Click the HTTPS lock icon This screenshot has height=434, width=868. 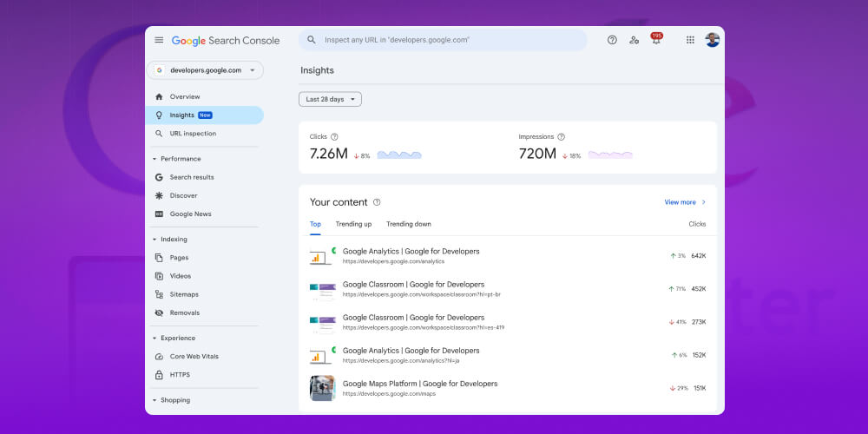coord(159,375)
